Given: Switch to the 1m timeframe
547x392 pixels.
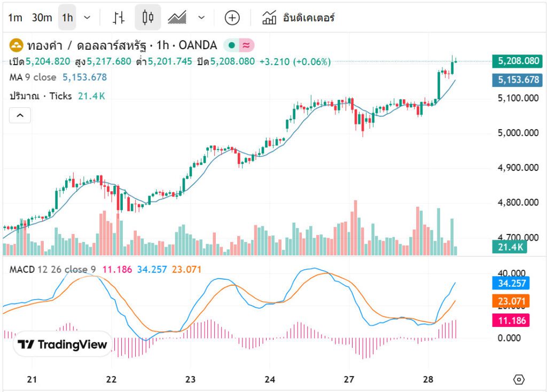Looking at the screenshot, I should 15,18.
